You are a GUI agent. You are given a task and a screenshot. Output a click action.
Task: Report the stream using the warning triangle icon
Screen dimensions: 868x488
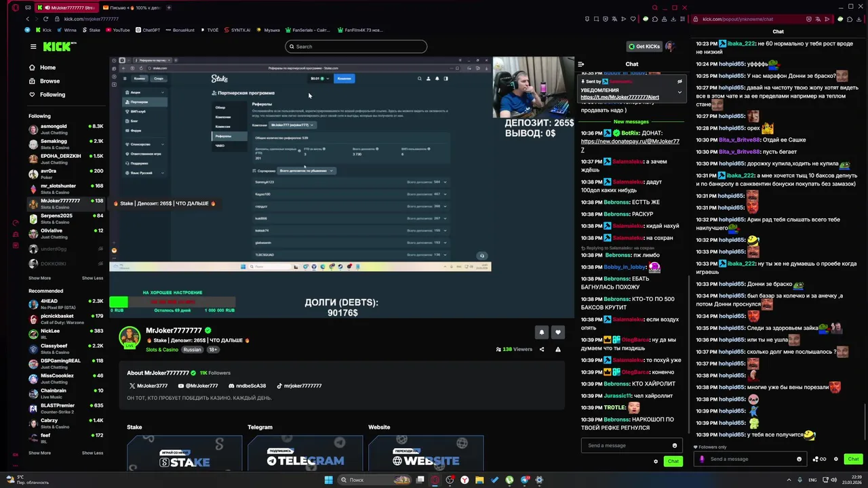click(x=557, y=350)
